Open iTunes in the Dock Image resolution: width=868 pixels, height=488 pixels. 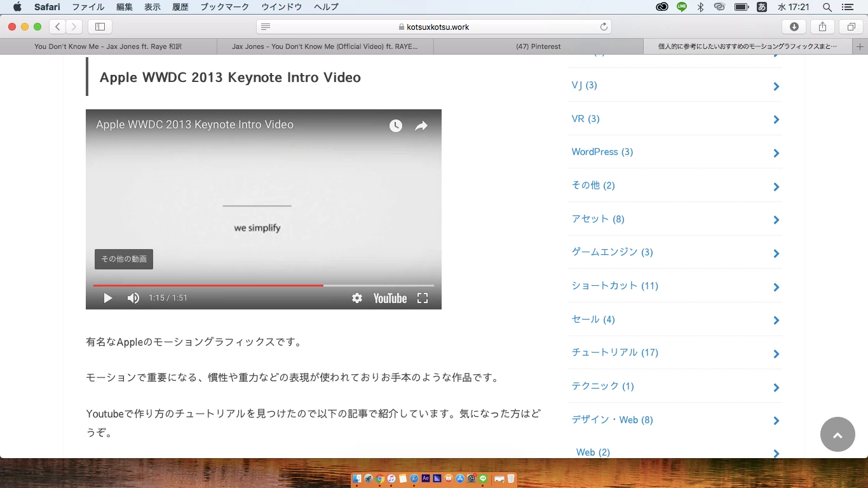(391, 478)
